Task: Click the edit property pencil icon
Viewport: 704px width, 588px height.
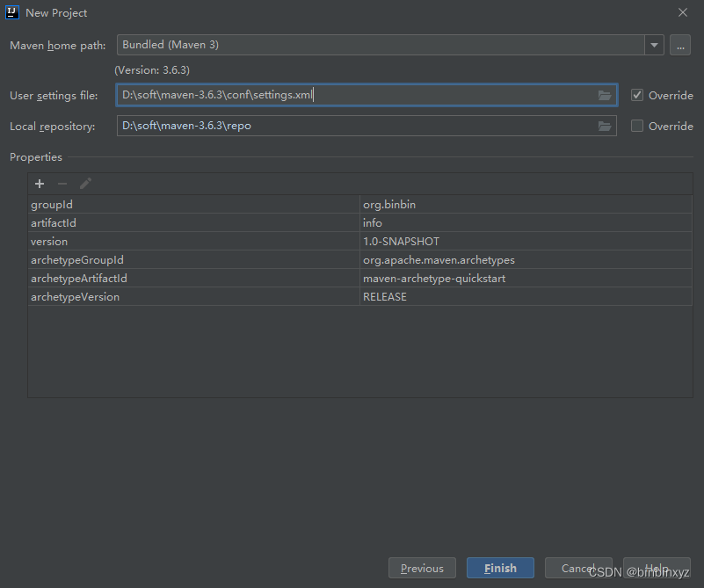Action: click(x=85, y=184)
